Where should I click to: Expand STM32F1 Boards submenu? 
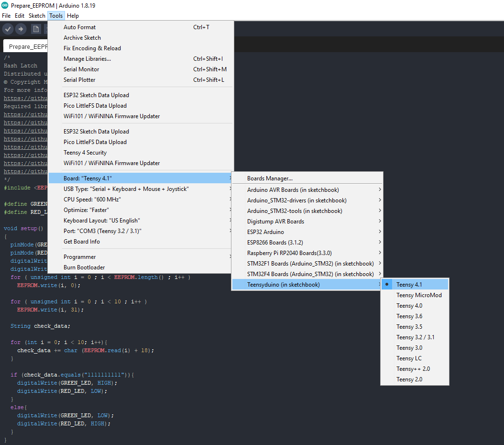[307, 264]
